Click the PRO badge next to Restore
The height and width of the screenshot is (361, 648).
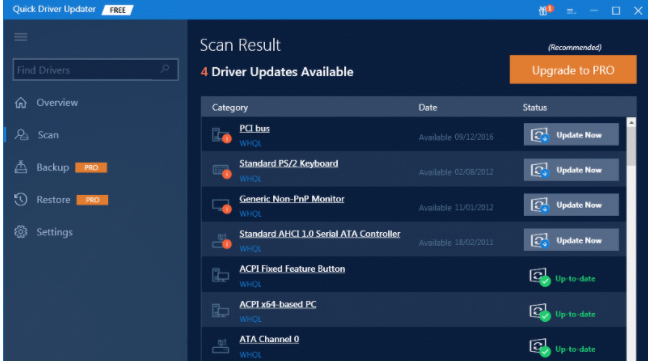[92, 200]
